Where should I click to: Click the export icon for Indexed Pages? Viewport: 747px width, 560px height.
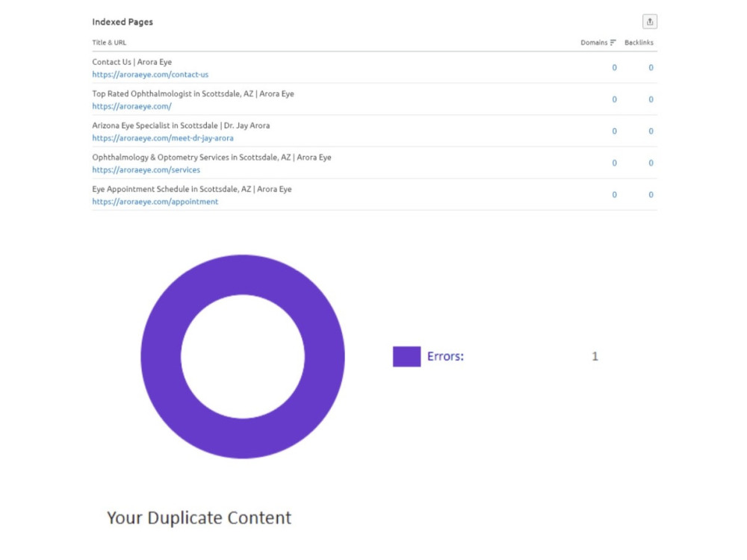tap(649, 22)
